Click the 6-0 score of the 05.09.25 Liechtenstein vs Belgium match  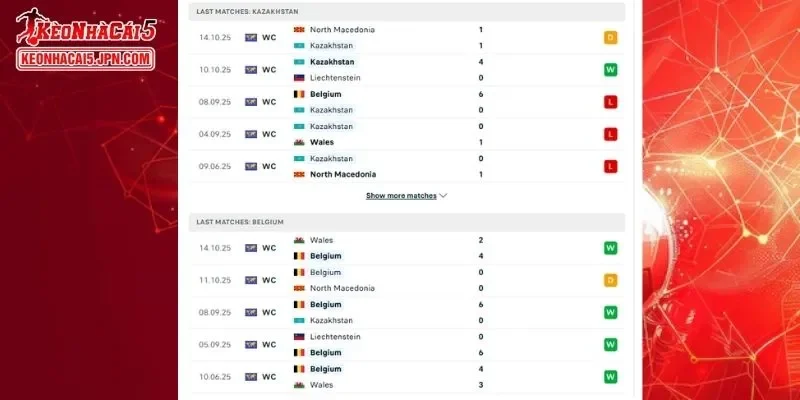pos(481,344)
